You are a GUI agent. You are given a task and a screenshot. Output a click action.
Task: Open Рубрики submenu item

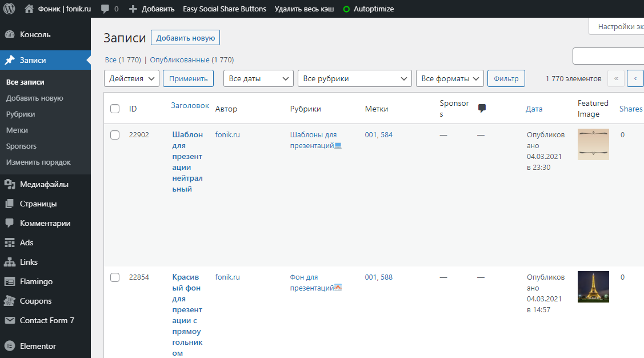tap(21, 114)
